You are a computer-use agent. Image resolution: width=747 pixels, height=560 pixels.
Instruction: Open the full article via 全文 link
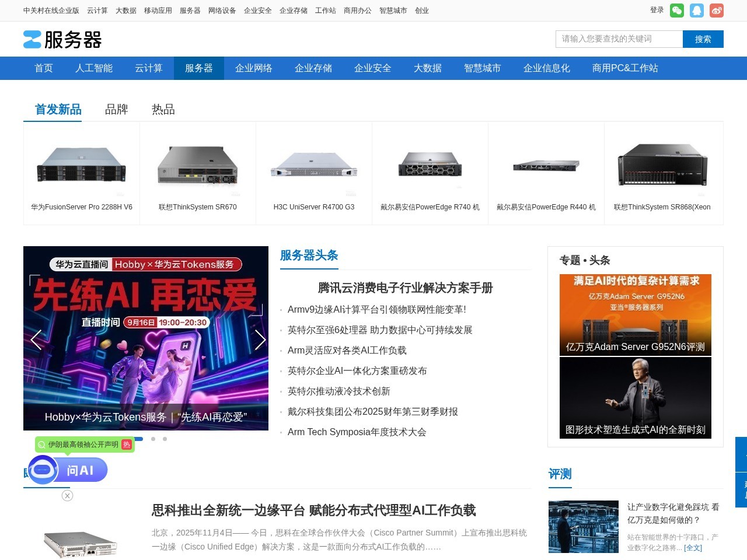692,548
